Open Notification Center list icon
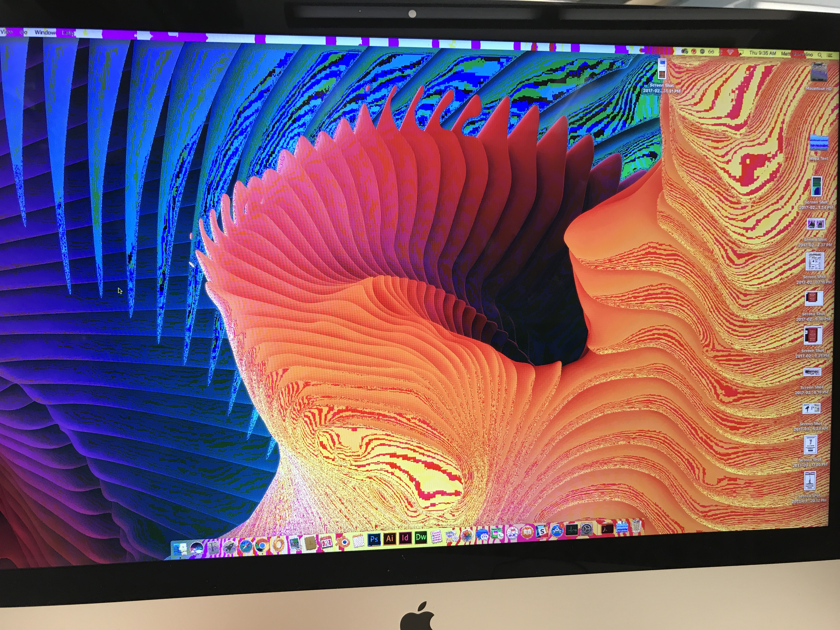The width and height of the screenshot is (840, 630). click(x=829, y=55)
